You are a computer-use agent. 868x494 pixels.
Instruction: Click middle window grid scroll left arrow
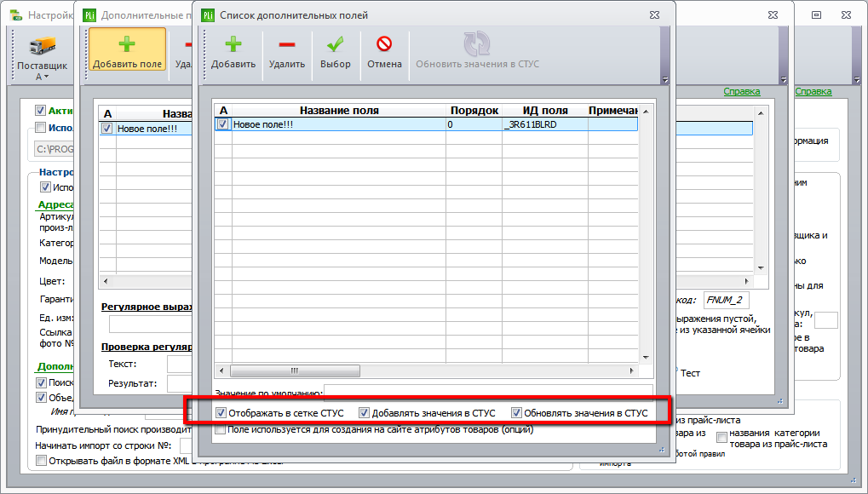tap(106, 281)
